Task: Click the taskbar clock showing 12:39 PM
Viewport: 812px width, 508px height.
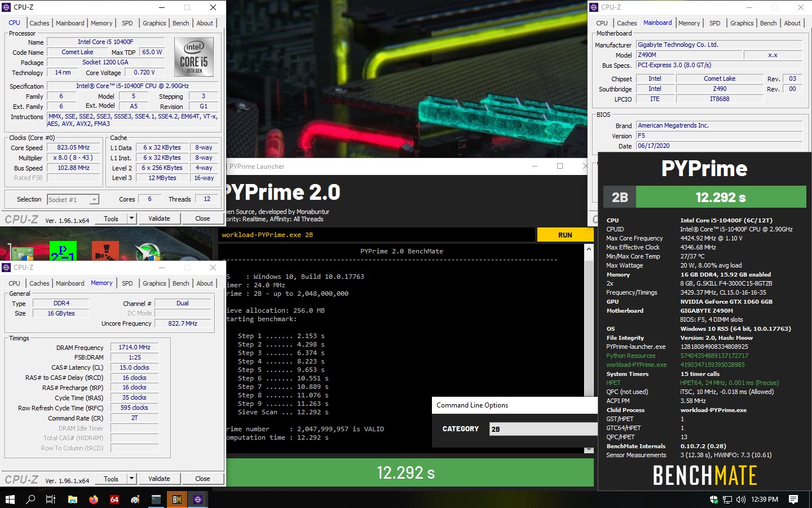Action: coord(765,500)
